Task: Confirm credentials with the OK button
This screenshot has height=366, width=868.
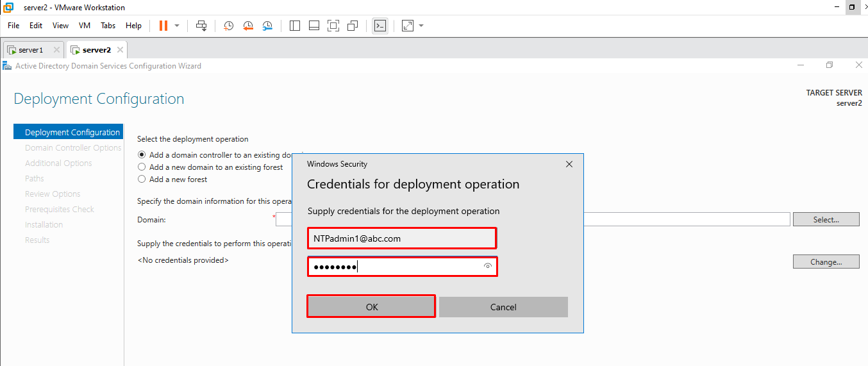Action: pyautogui.click(x=372, y=306)
